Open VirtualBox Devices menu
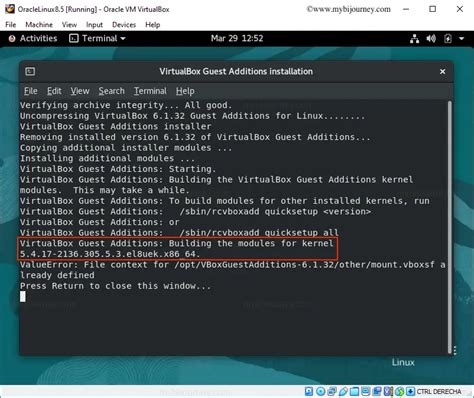The width and height of the screenshot is (474, 398). pos(124,25)
